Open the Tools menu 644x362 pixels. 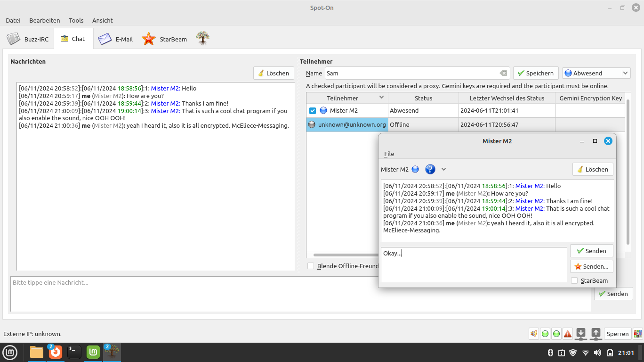pos(76,20)
